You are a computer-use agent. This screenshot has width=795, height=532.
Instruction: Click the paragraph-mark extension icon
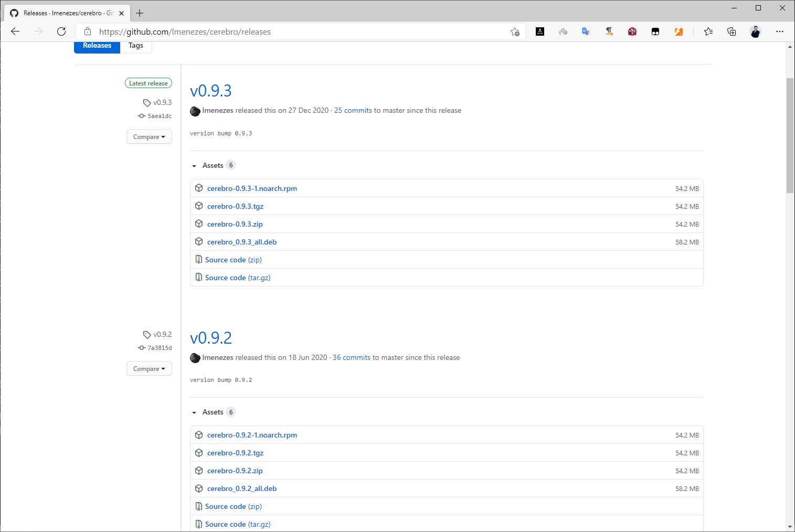(609, 31)
